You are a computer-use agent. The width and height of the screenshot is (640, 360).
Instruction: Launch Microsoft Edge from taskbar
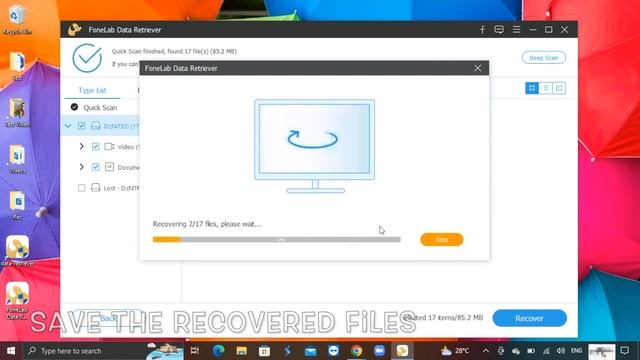click(x=218, y=351)
